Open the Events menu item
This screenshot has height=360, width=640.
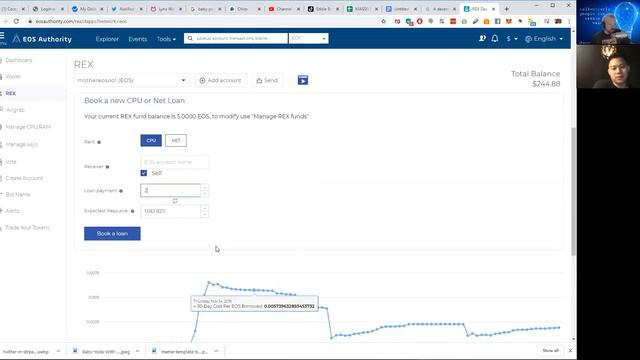click(x=138, y=39)
